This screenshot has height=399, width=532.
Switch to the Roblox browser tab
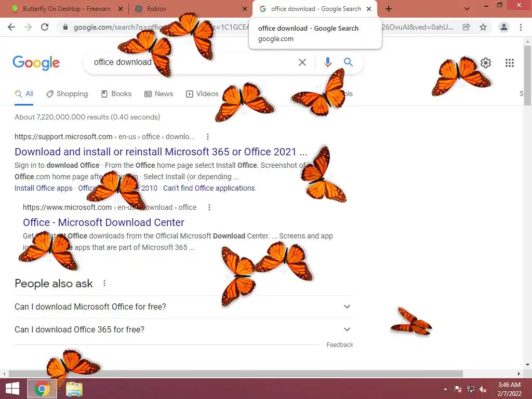click(191, 9)
